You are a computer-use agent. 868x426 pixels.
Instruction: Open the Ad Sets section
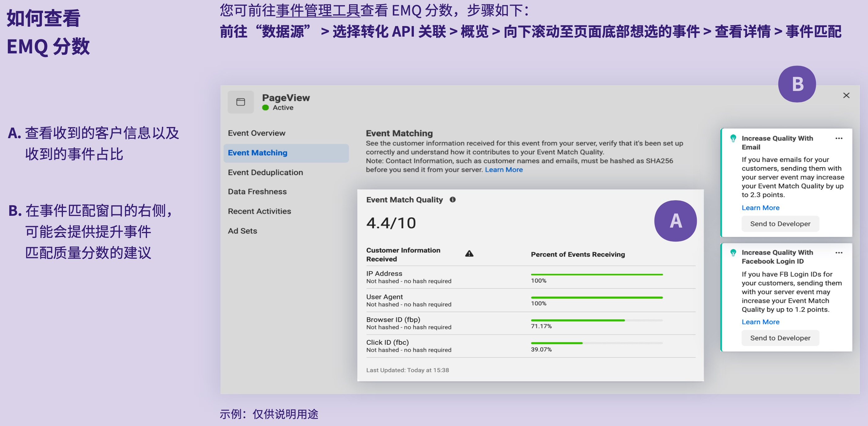pyautogui.click(x=242, y=231)
